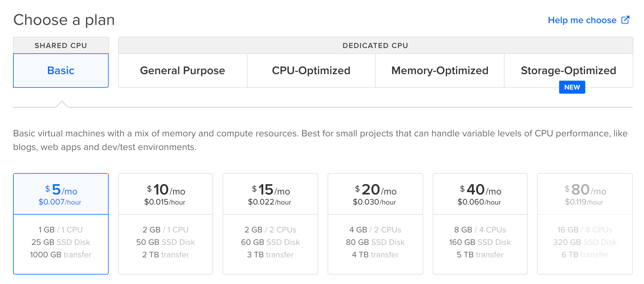
Task: Click the 160 GB SSD Disk spec
Action: 480,242
